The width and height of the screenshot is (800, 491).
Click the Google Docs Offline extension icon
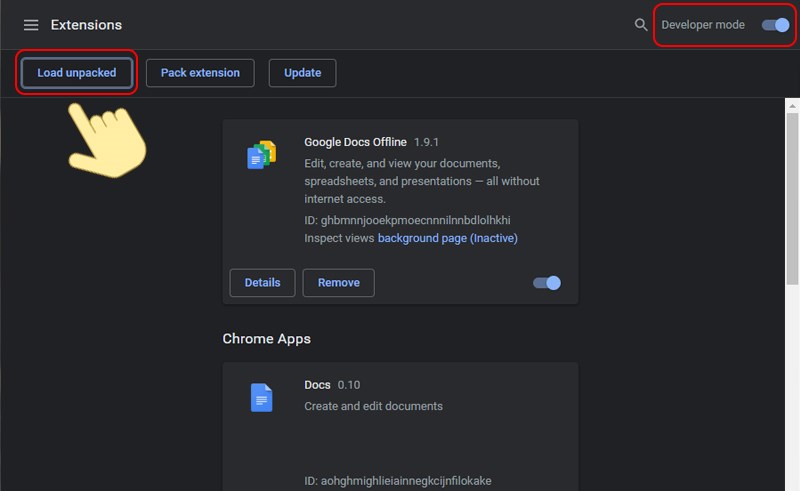tap(261, 155)
